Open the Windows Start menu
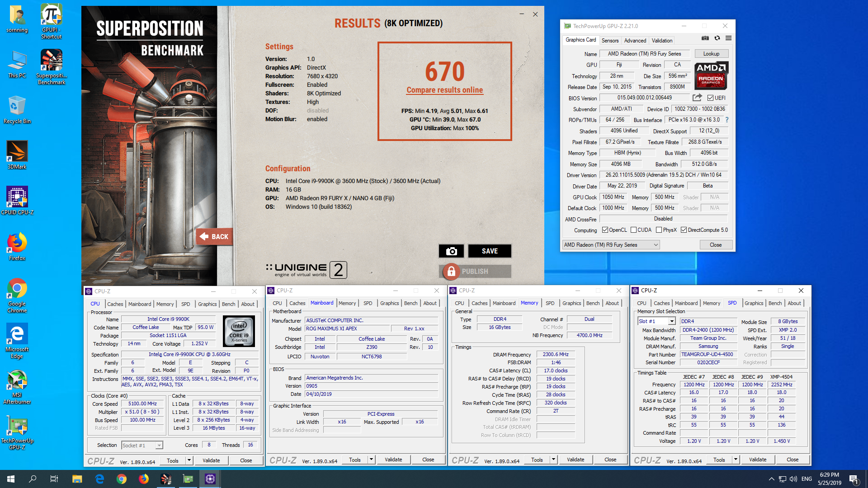Viewport: 868px width, 488px height. [11, 479]
